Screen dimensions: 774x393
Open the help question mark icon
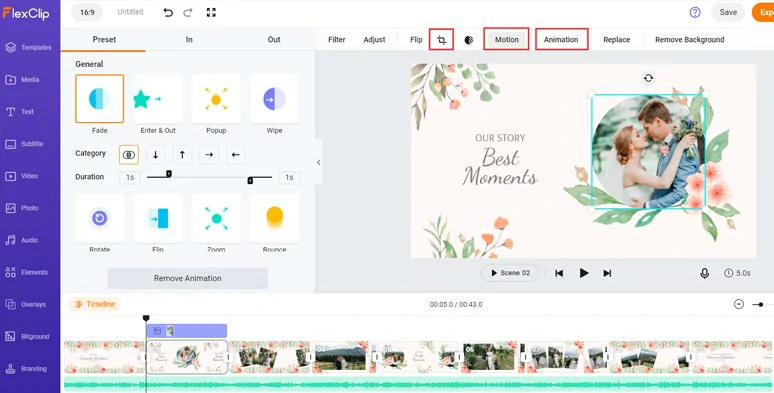click(695, 12)
